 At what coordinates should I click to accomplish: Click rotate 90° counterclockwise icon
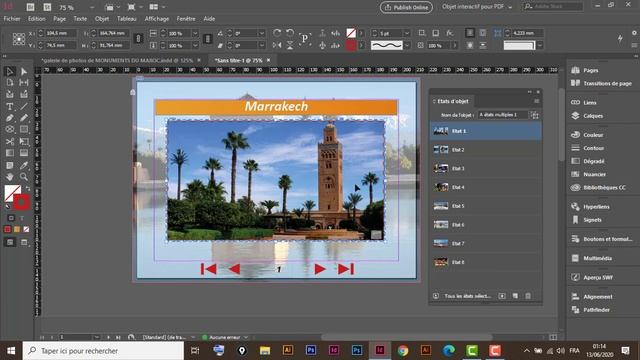290,33
